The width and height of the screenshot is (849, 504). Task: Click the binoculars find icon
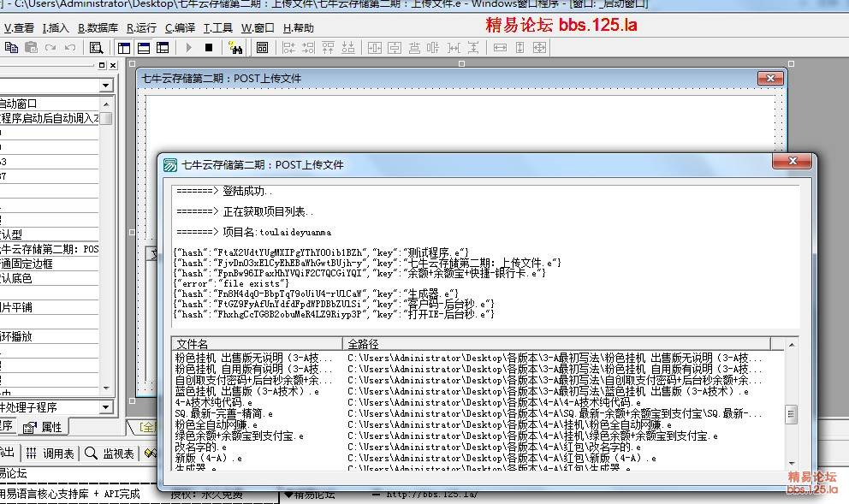click(235, 48)
